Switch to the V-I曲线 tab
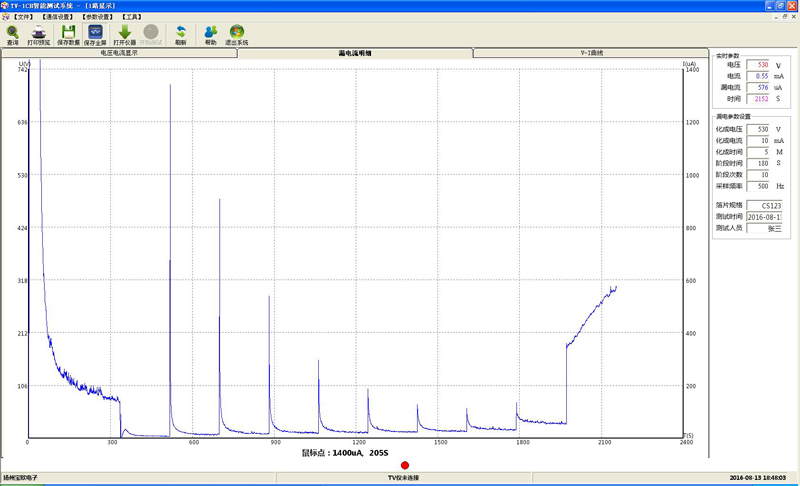Image resolution: width=800 pixels, height=486 pixels. [x=590, y=53]
